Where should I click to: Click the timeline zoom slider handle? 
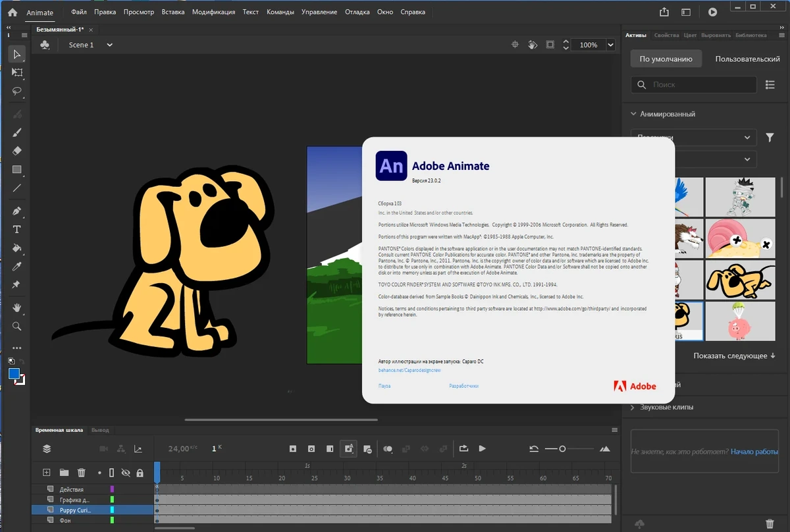click(x=562, y=449)
